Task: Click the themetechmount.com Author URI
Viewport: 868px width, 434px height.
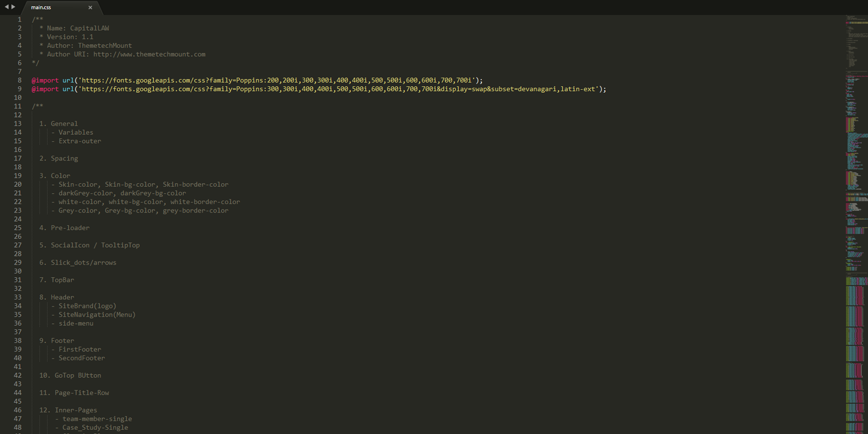Action: [149, 54]
